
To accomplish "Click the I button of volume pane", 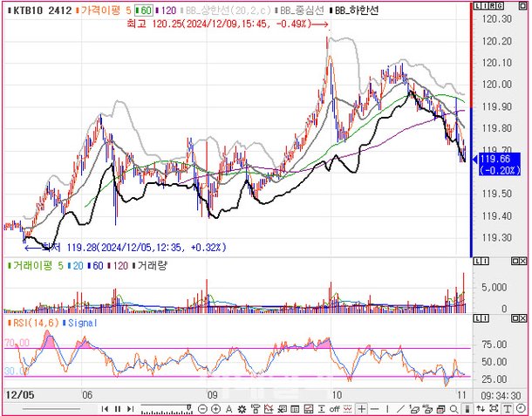I will (485, 261).
